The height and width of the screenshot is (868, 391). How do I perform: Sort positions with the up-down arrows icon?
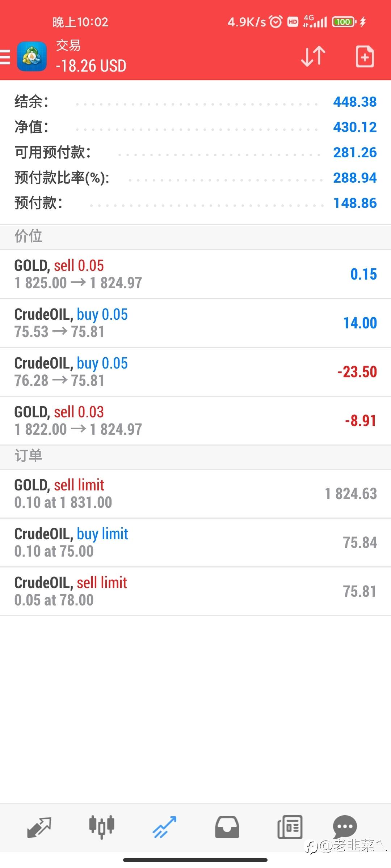(x=313, y=56)
